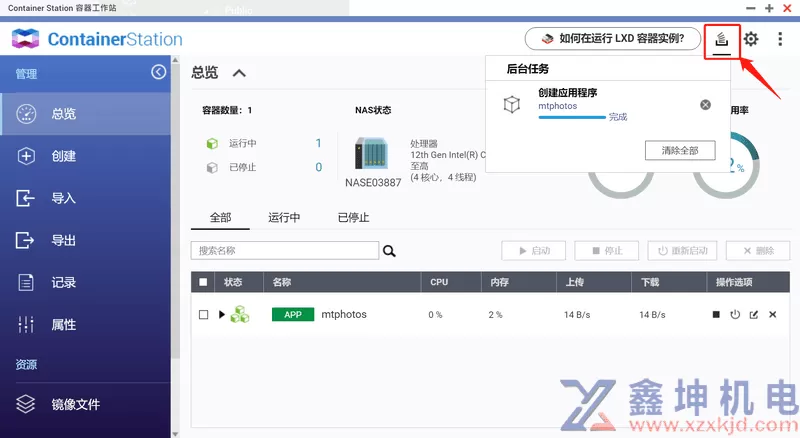The height and width of the screenshot is (438, 800).
Task: Collapse the left sidebar with arrow button
Action: (158, 72)
